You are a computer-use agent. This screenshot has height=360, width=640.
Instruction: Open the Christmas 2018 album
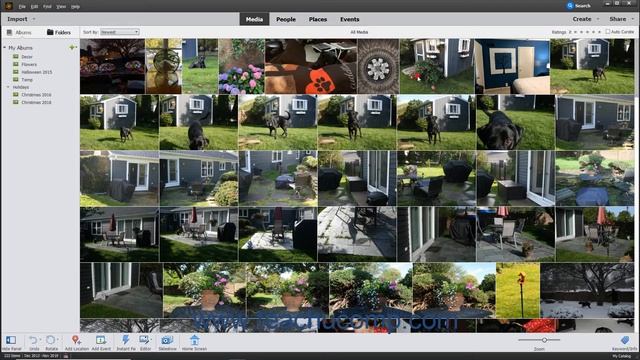tap(36, 102)
